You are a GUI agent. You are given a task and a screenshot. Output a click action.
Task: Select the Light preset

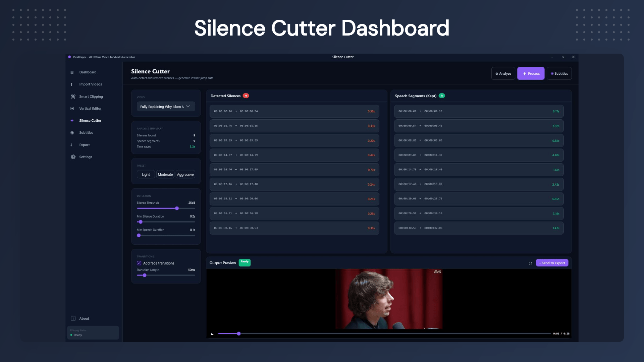146,175
